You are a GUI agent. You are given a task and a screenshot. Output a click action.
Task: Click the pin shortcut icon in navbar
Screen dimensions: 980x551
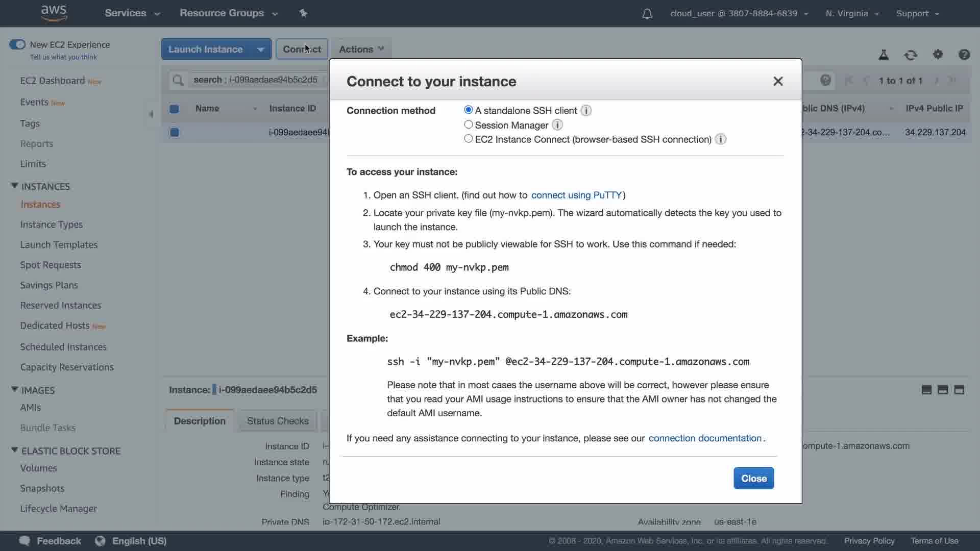(303, 13)
